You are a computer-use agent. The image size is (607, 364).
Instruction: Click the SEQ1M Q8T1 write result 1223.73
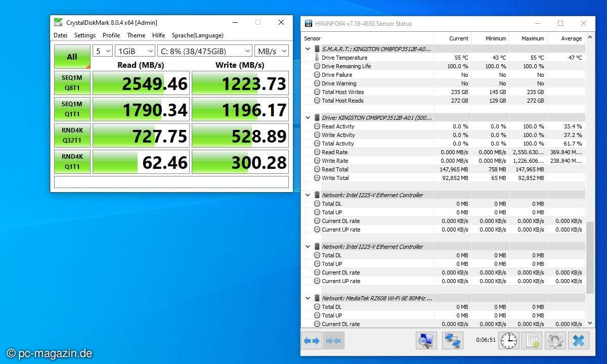tap(240, 83)
